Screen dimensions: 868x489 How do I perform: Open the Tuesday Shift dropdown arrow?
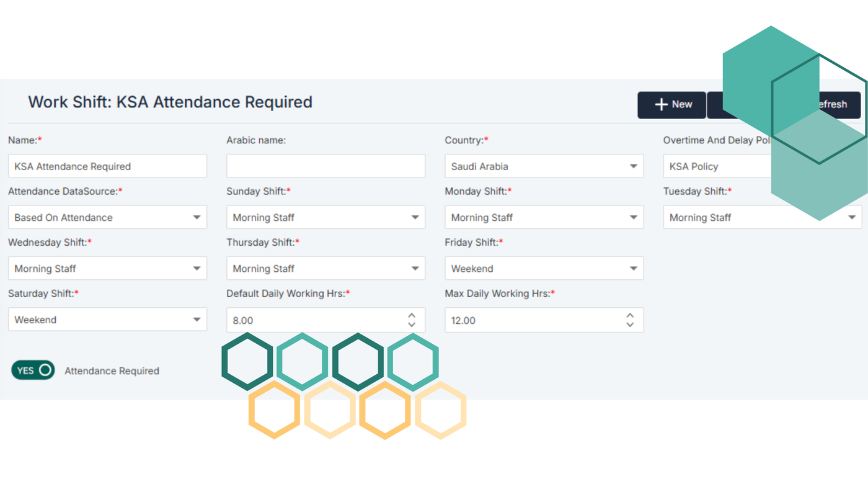point(852,218)
